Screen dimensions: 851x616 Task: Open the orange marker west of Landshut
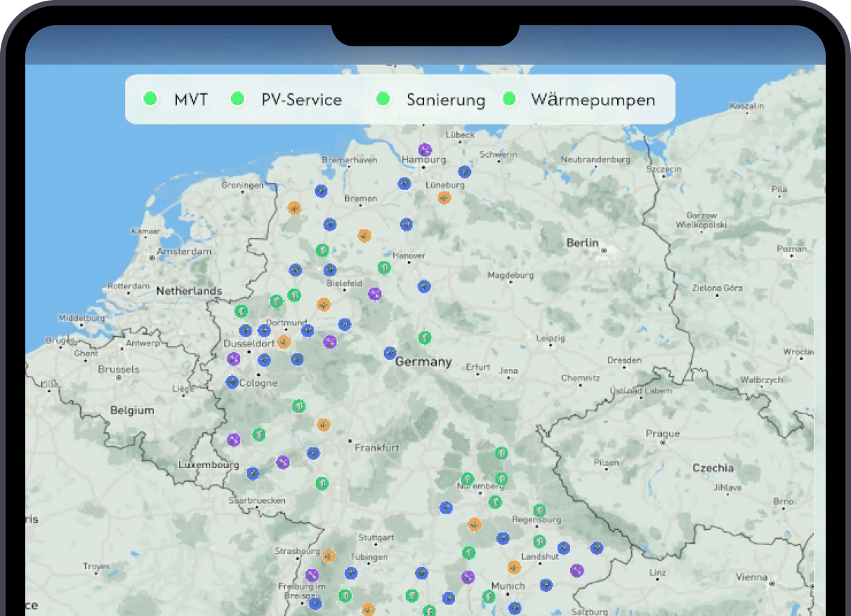515,566
